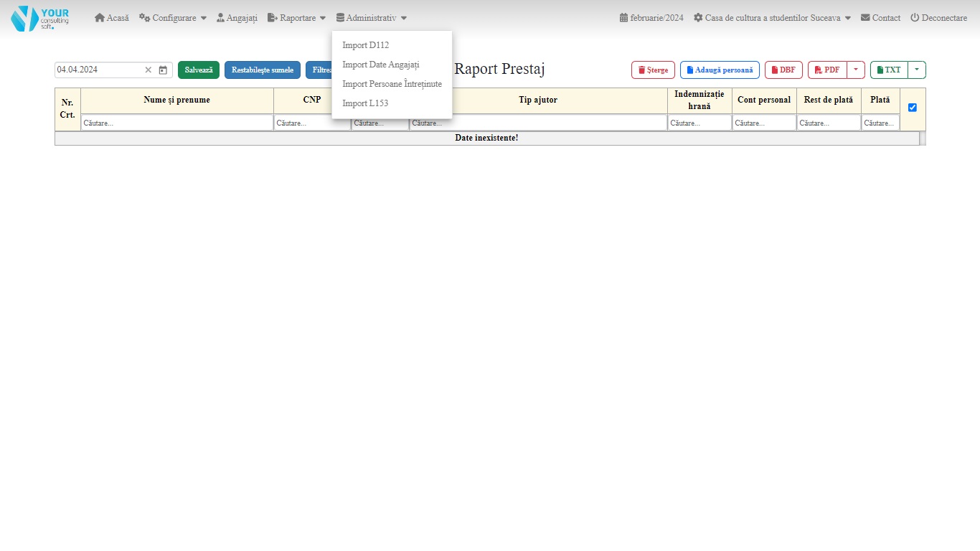Expand the Configurare menu
980x551 pixels.
coord(173,18)
